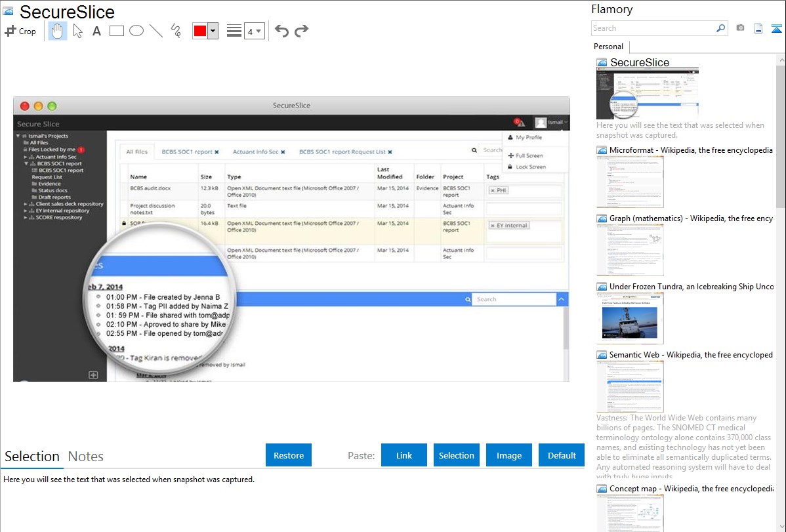The width and height of the screenshot is (786, 532).
Task: Select the Crop tool
Action: [x=20, y=31]
